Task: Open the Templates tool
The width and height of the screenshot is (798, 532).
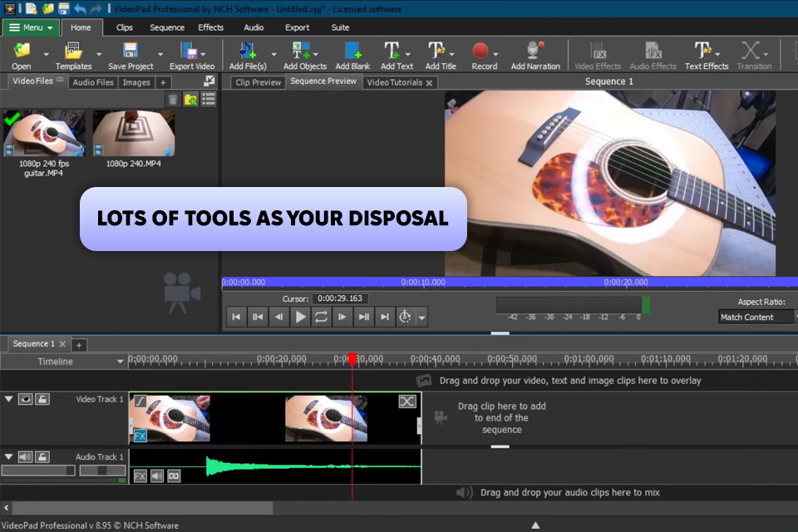Action: pos(73,56)
